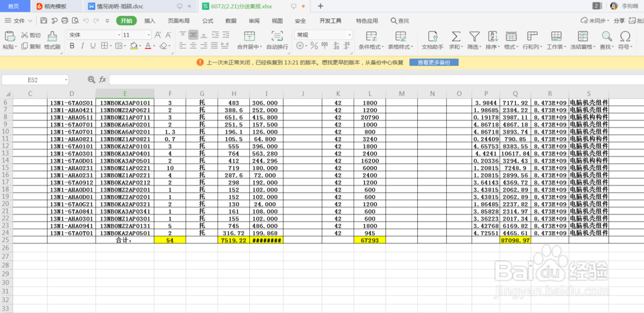Decrease font size with A- icon
This screenshot has height=313, width=644.
169,35
